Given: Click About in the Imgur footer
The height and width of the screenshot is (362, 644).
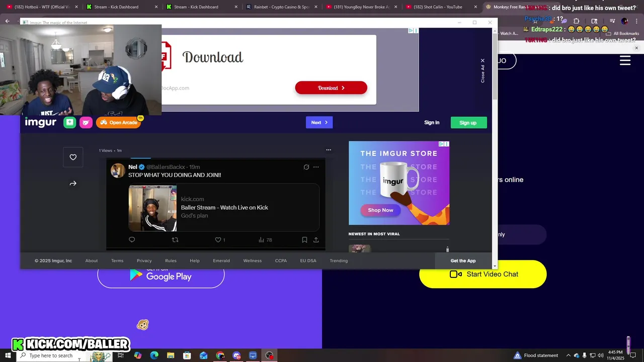Looking at the screenshot, I should [92, 260].
